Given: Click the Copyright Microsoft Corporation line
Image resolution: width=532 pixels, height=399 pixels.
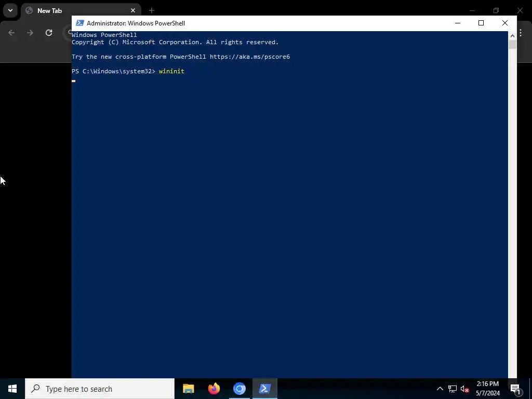Looking at the screenshot, I should coord(175,43).
